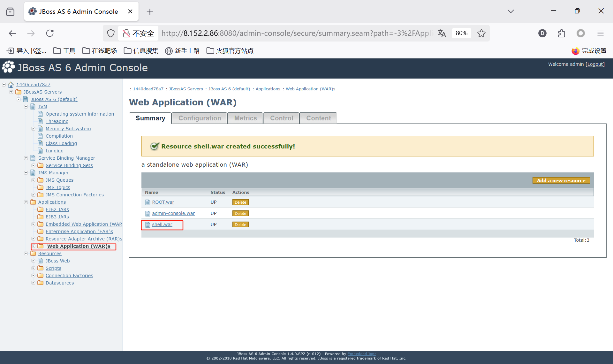Open the list all tabs chevron
This screenshot has height=364, width=613.
[x=511, y=11]
